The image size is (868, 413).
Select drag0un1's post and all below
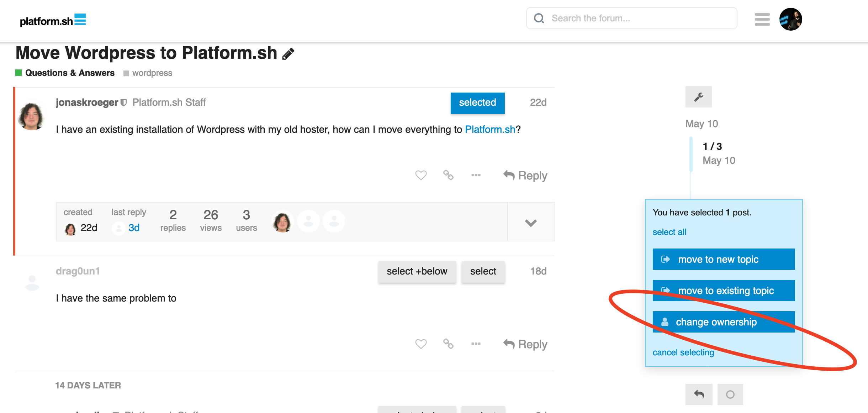coord(417,272)
